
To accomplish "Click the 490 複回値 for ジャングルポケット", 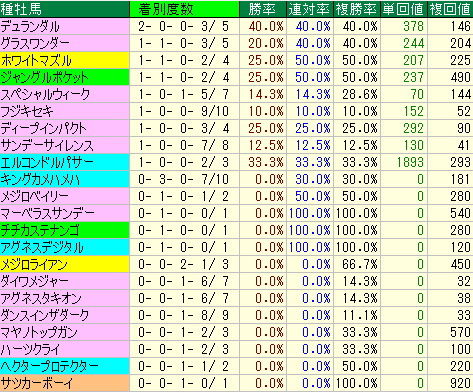I will 460,77.
